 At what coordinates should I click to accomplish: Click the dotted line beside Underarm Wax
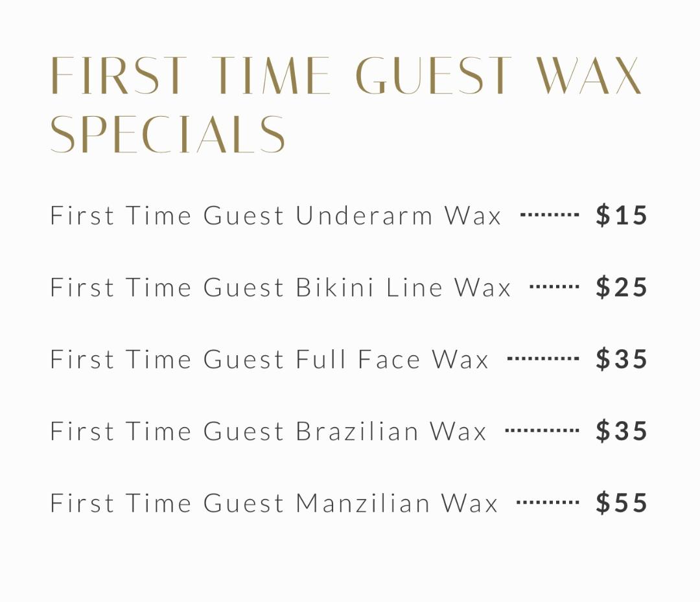click(550, 214)
